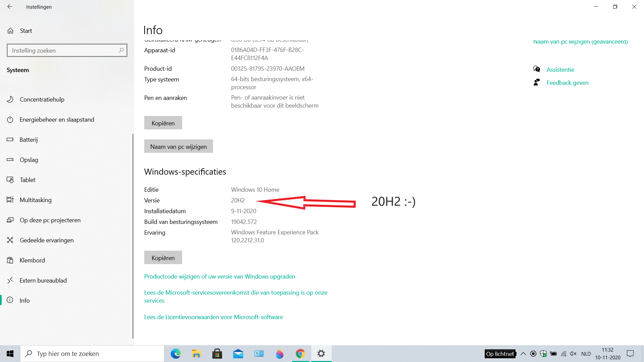Click the Instelling zoeken input field
This screenshot has width=644, height=362.
click(x=62, y=50)
